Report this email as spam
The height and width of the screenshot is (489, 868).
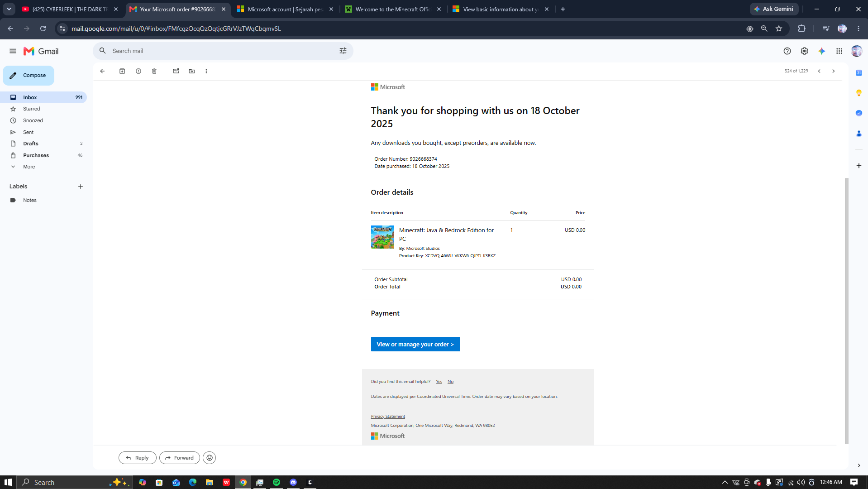click(138, 71)
